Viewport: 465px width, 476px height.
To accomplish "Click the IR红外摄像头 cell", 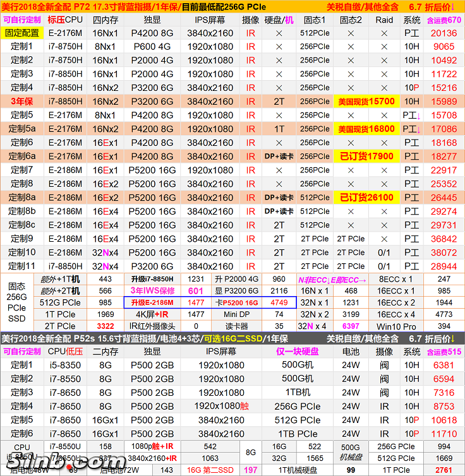I will (x=152, y=326).
